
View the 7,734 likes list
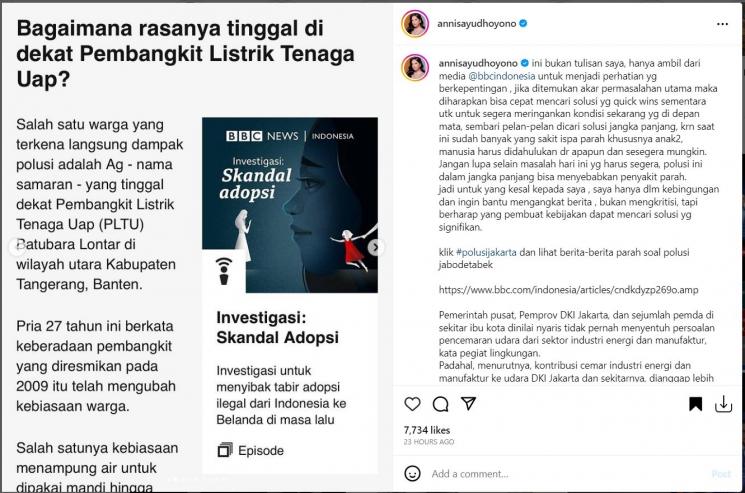(427, 430)
